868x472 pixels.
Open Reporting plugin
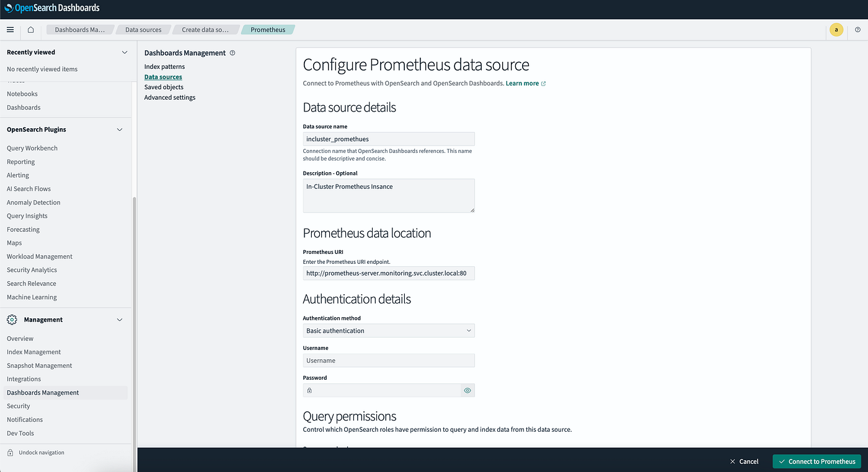point(21,162)
